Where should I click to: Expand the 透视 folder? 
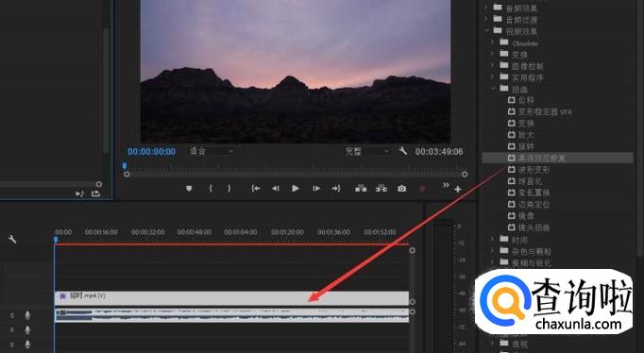(x=493, y=343)
